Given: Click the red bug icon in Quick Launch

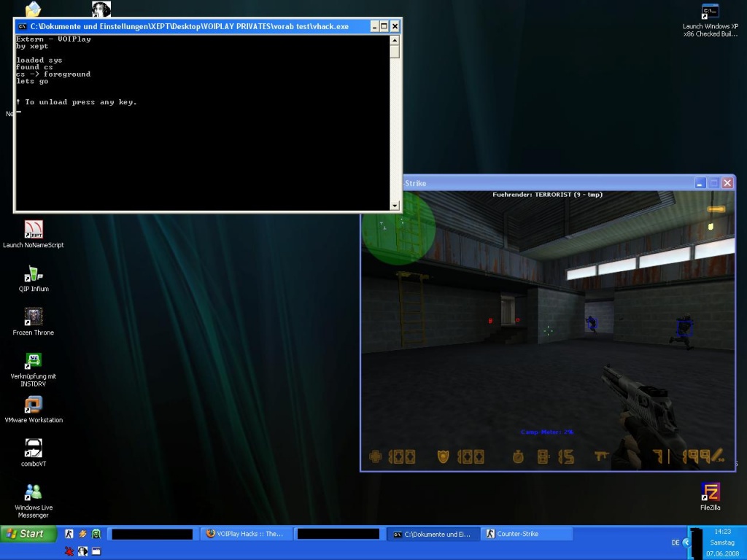Looking at the screenshot, I should (x=69, y=551).
